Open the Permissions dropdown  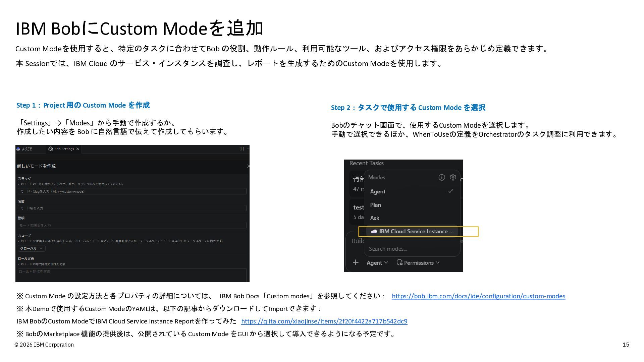[418, 263]
